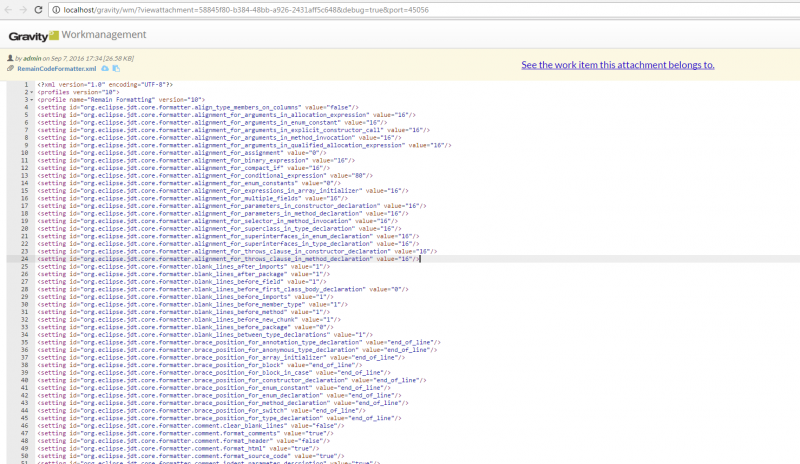Click the paperclip attachment icon
The width and height of the screenshot is (800, 464).
point(10,69)
